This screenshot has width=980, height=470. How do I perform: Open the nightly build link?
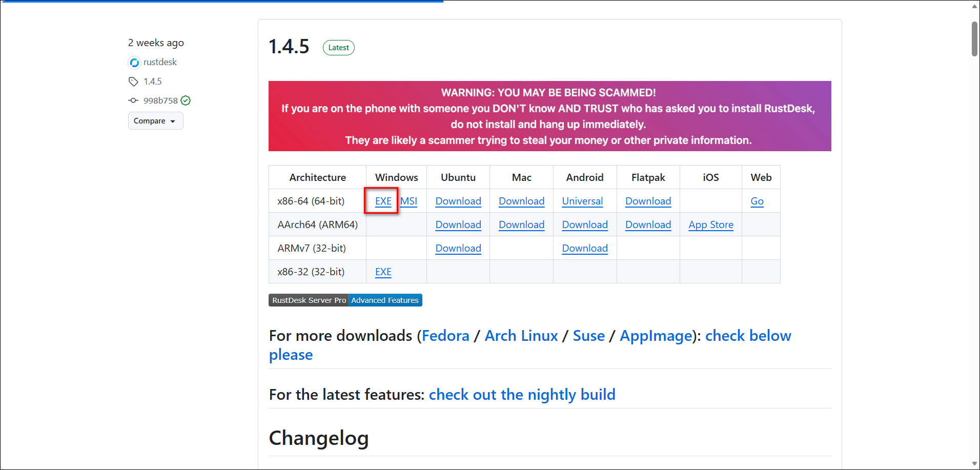[x=522, y=395]
